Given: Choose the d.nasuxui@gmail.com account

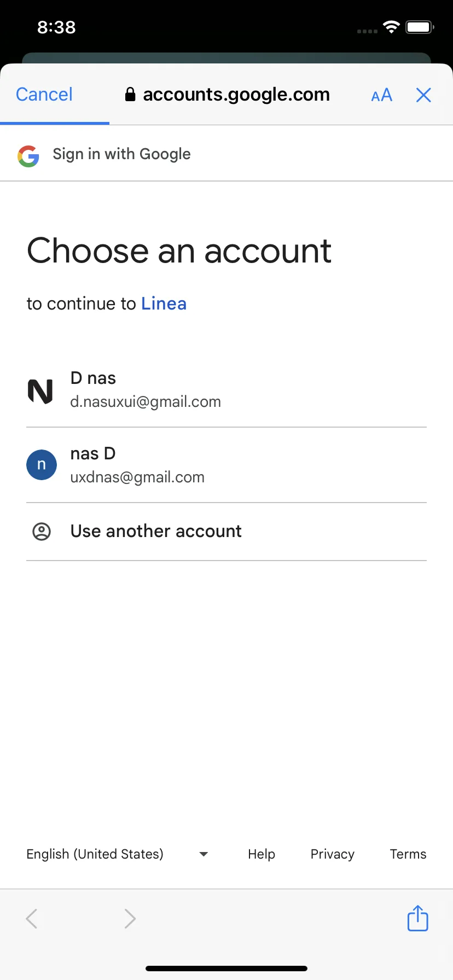Looking at the screenshot, I should 226,390.
